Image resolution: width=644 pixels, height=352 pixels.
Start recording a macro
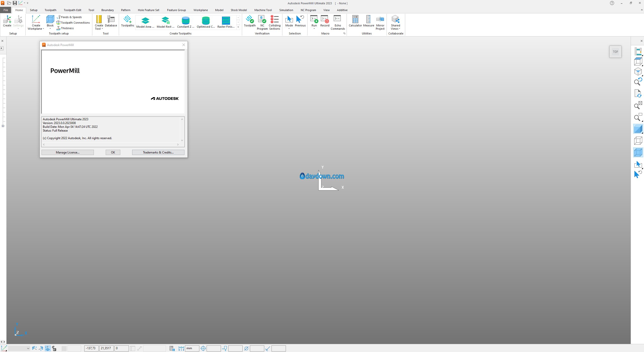click(x=325, y=21)
